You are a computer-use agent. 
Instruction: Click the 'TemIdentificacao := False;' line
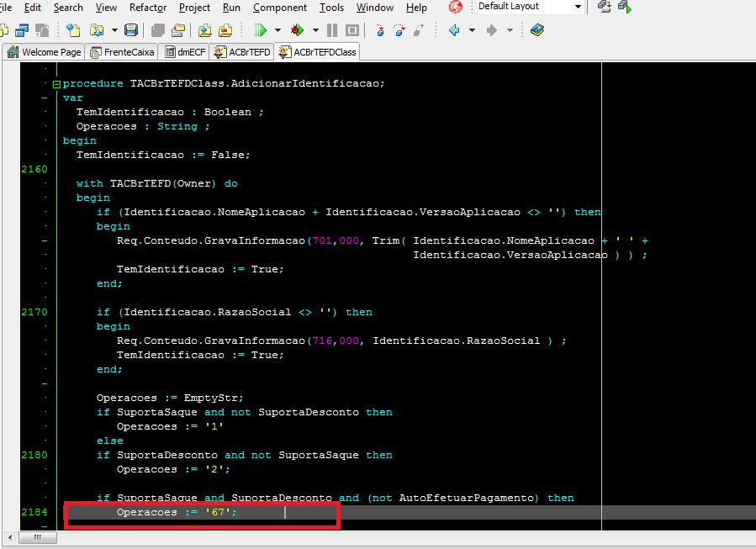[163, 155]
